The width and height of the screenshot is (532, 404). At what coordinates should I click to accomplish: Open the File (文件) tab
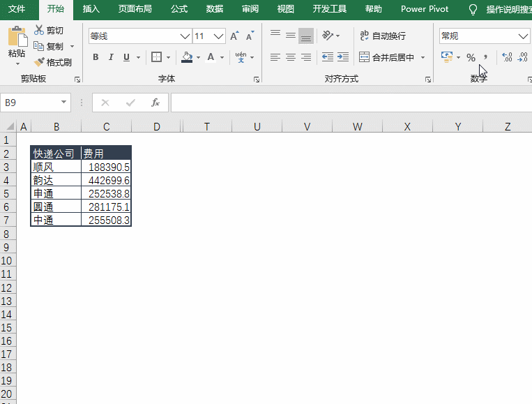(17, 9)
